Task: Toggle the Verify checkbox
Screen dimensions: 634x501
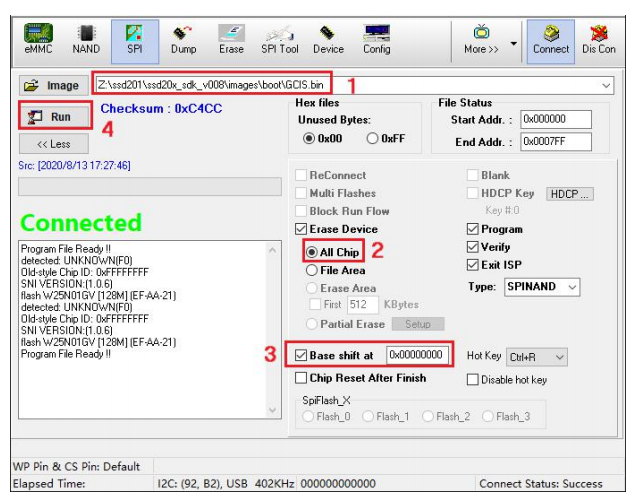Action: point(472,247)
